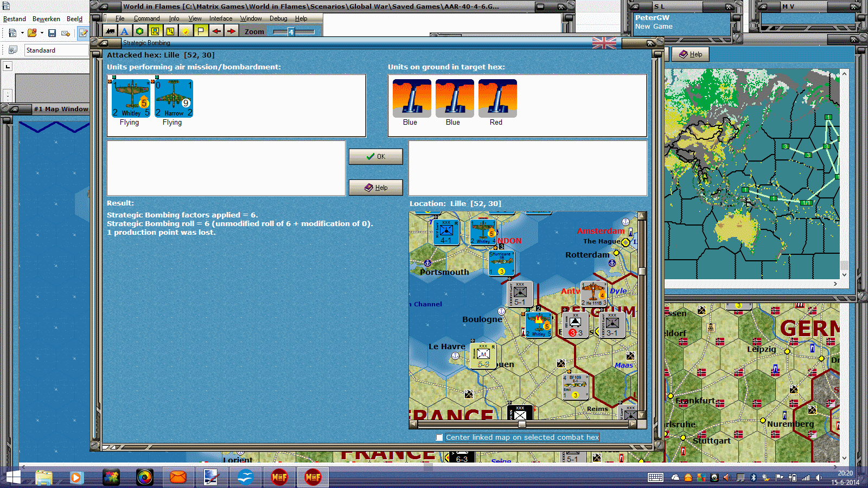Click the on-screen keyboard tray icon
This screenshot has width=868, height=488.
[x=655, y=478]
